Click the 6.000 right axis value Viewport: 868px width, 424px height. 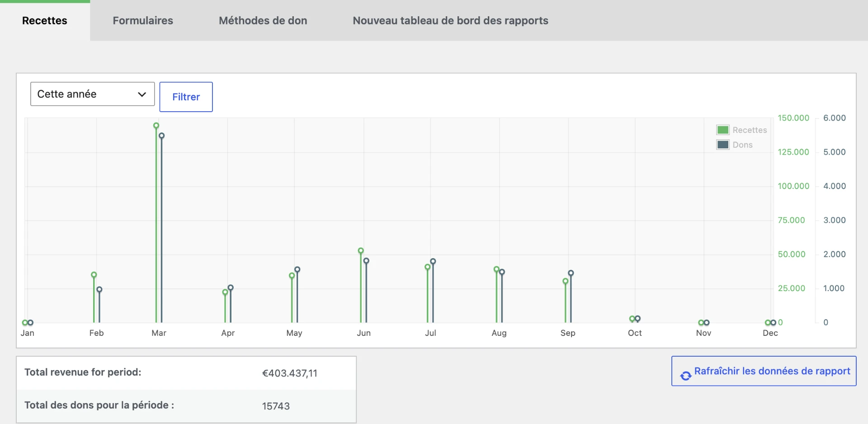point(835,118)
